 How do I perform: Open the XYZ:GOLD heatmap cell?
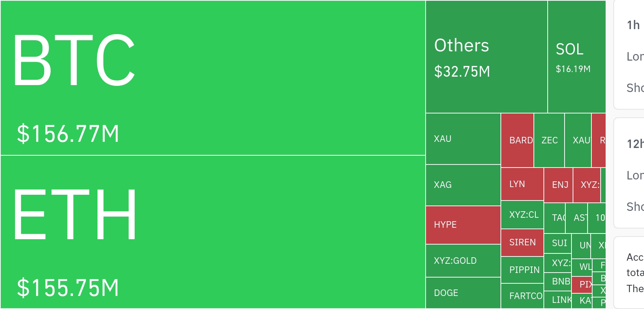[463, 261]
